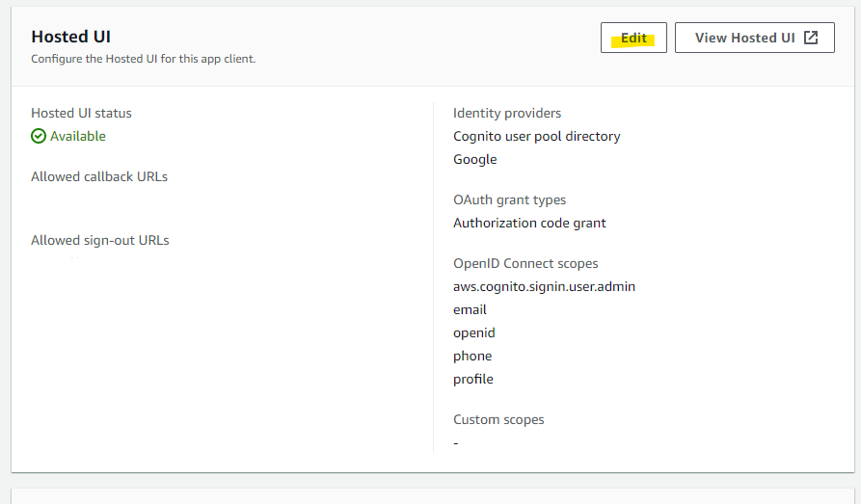Click the external link icon beside View Hosted UI
The height and width of the screenshot is (504, 861).
[811, 39]
